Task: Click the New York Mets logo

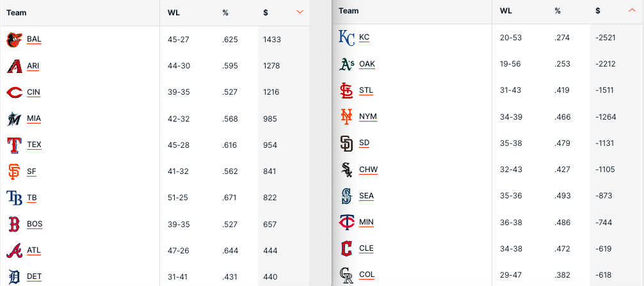Action: [x=346, y=116]
